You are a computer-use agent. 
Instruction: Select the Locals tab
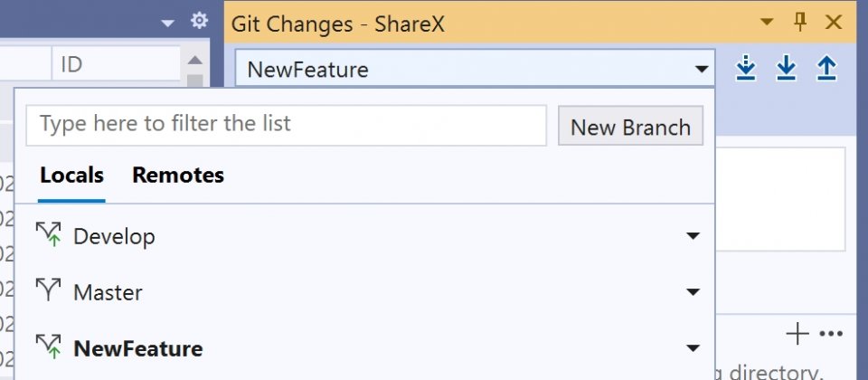click(x=72, y=175)
